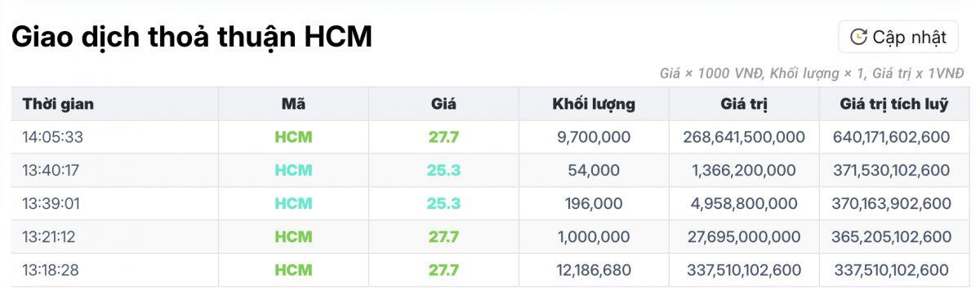Open HCM ticker in 13:40:17 row
980x306 pixels.
(x=293, y=171)
